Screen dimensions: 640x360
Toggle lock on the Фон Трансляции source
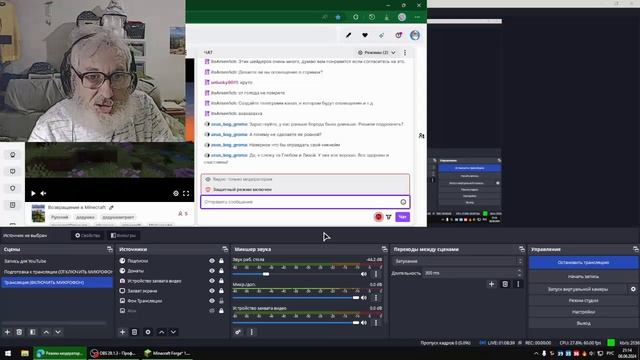[221, 301]
